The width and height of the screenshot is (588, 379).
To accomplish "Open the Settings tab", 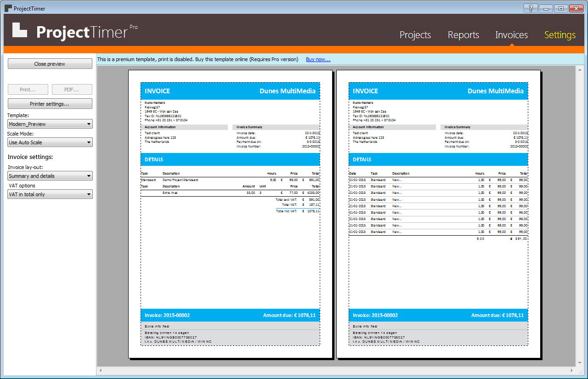I will pos(560,35).
